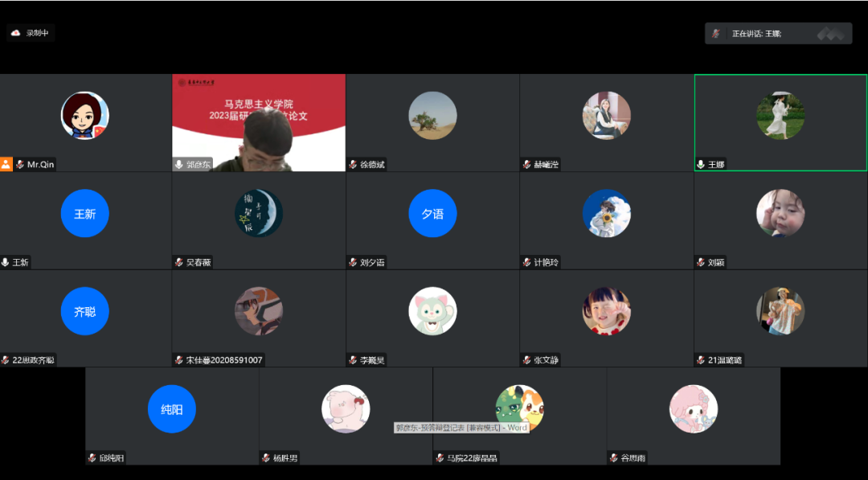Select 张文静's child peace-sign avatar

pyautogui.click(x=606, y=311)
